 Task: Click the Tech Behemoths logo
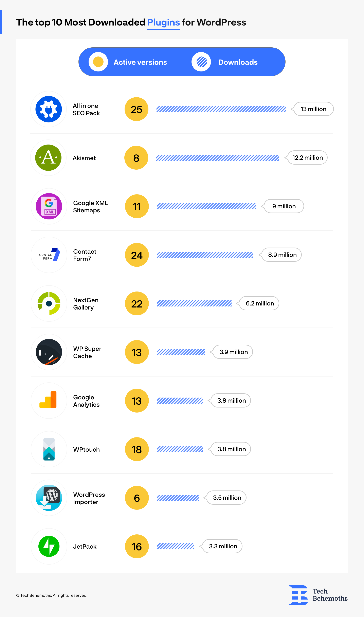318,595
